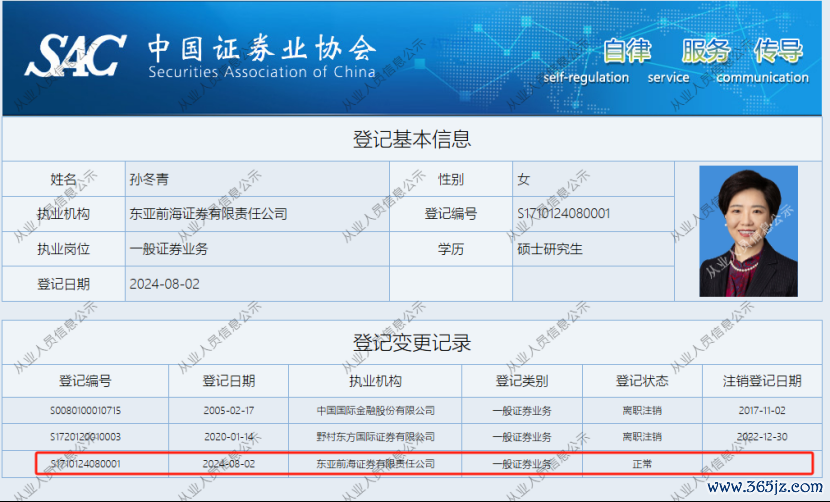Click the 执业机构 label in basic info
The image size is (830, 502).
coord(64,213)
